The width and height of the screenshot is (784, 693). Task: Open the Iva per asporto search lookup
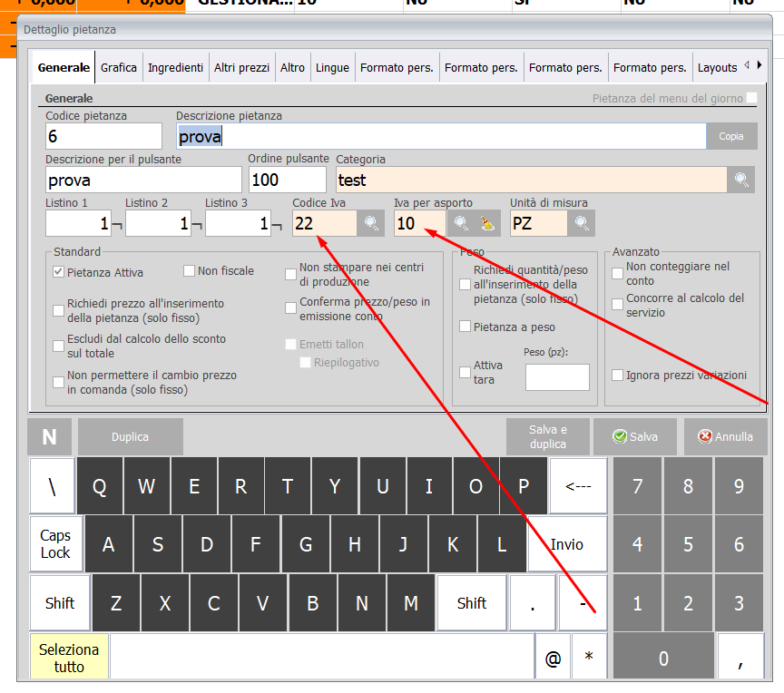[x=460, y=223]
